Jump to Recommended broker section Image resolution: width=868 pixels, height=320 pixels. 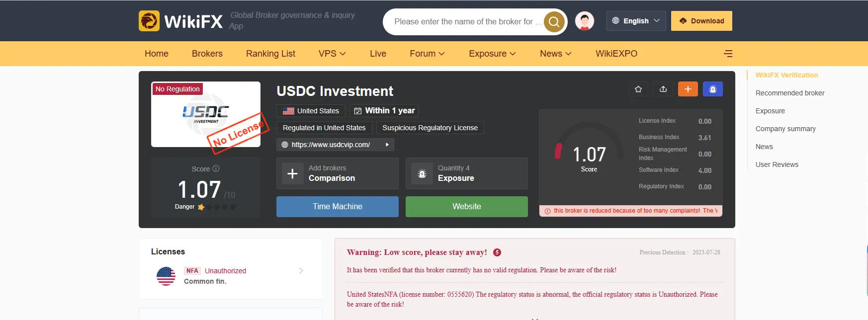pos(790,93)
